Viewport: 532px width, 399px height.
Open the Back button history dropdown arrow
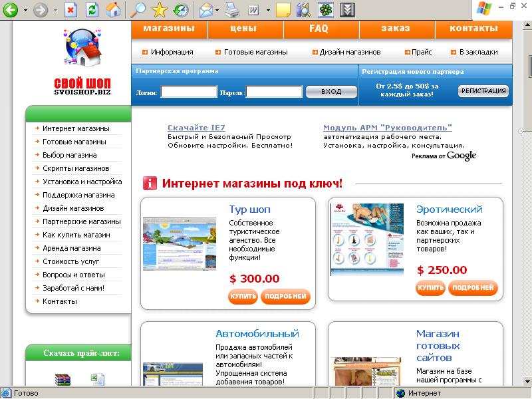pyautogui.click(x=25, y=11)
